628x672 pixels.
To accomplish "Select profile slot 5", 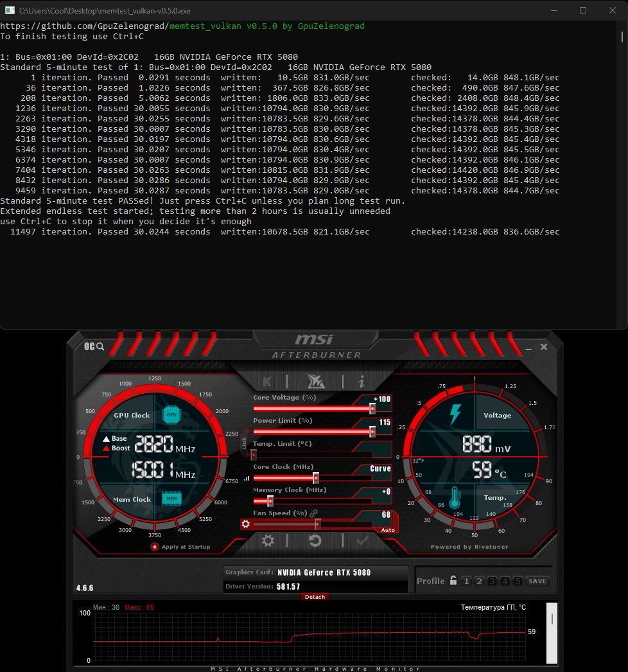I will click(518, 581).
